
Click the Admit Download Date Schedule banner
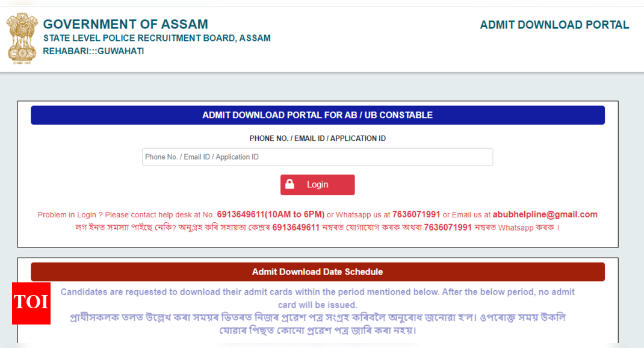[x=317, y=272]
